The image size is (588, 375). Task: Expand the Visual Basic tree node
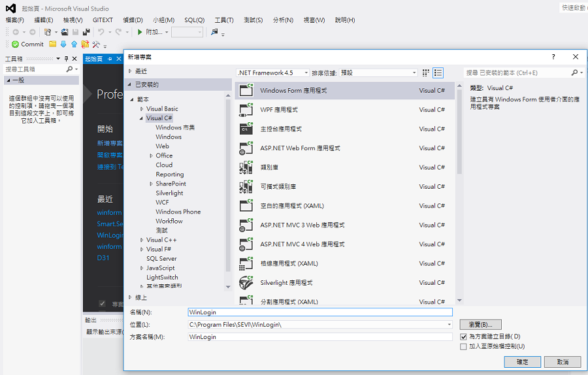pos(142,108)
